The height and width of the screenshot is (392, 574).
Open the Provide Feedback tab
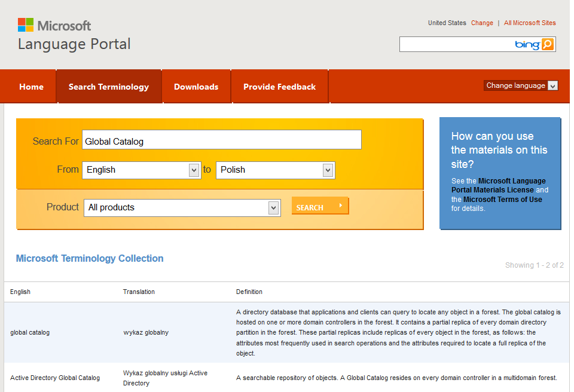[x=280, y=87]
